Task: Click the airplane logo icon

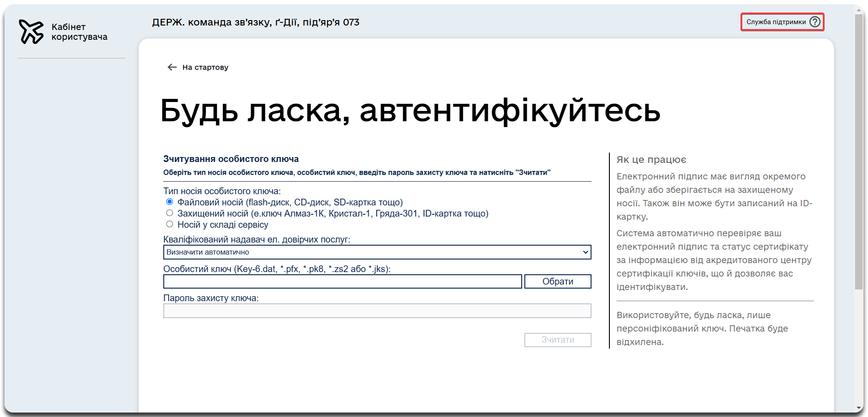Action: (x=31, y=32)
